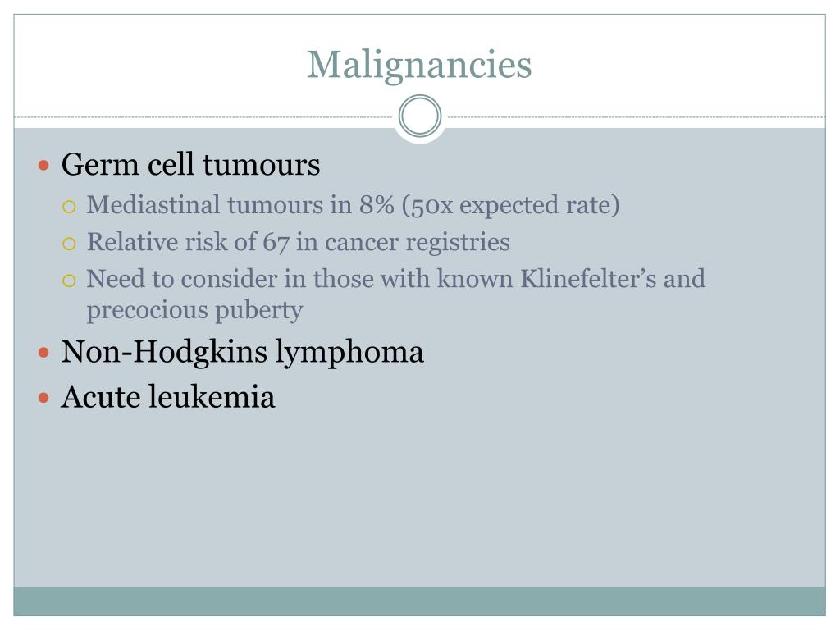Click the word Klinefelter's in the sub-bullet
Image resolution: width=840 pixels, height=630 pixels.
588,279
